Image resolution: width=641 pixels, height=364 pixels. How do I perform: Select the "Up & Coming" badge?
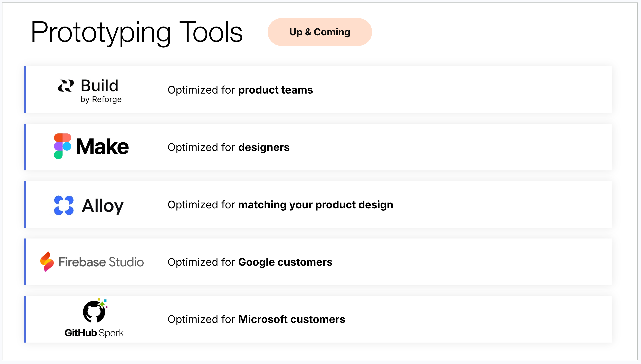[x=319, y=32]
